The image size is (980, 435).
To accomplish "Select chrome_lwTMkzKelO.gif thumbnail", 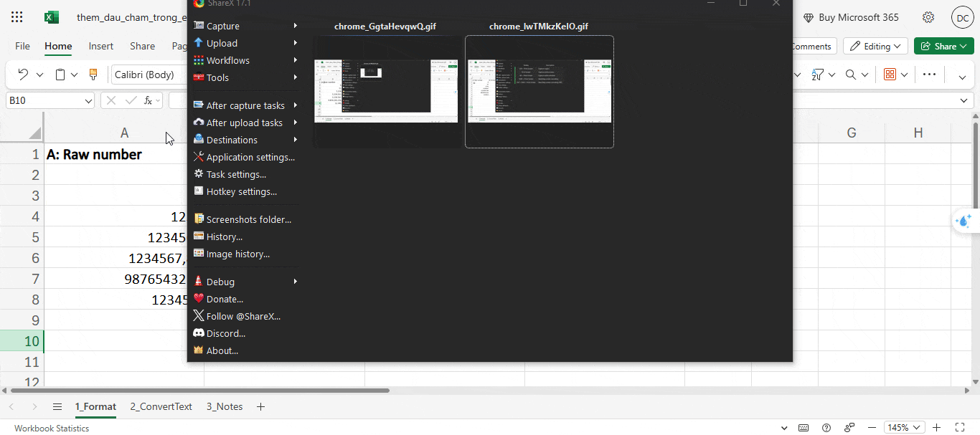I will click(x=540, y=91).
